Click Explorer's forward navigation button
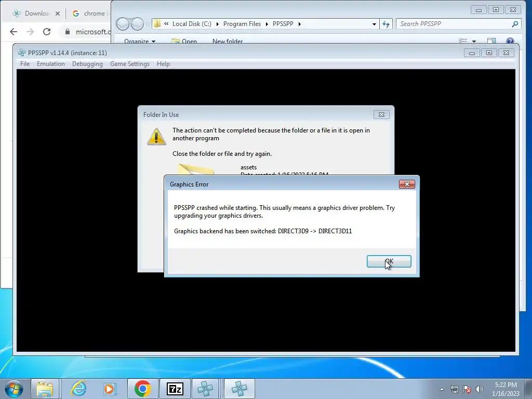Viewport: 532px width, 399px height. click(137, 24)
